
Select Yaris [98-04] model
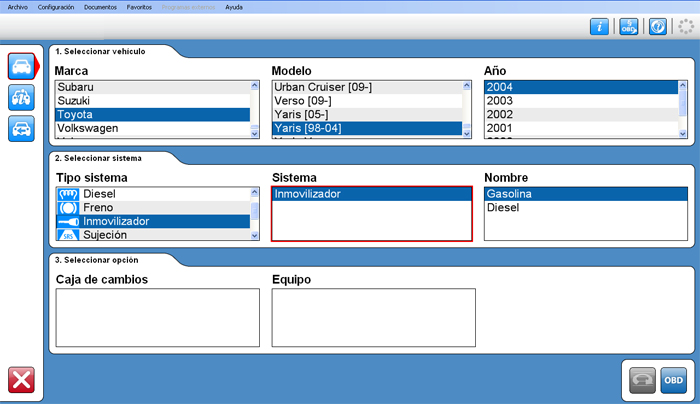367,128
